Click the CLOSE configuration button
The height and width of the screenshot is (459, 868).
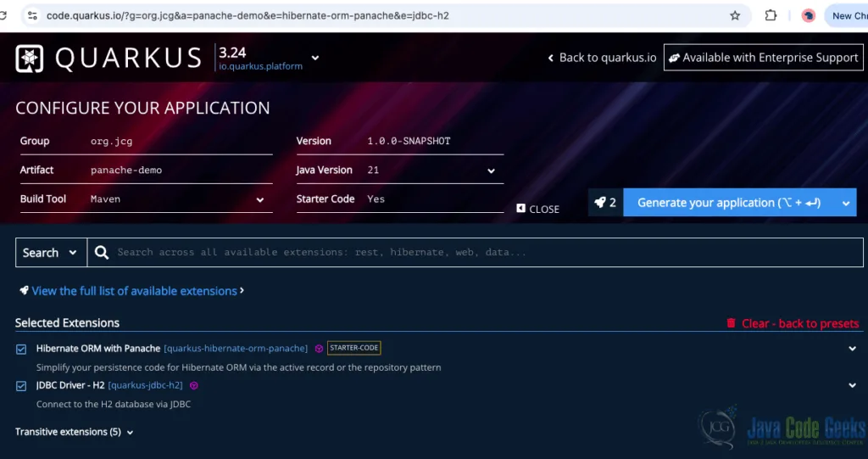pos(537,209)
